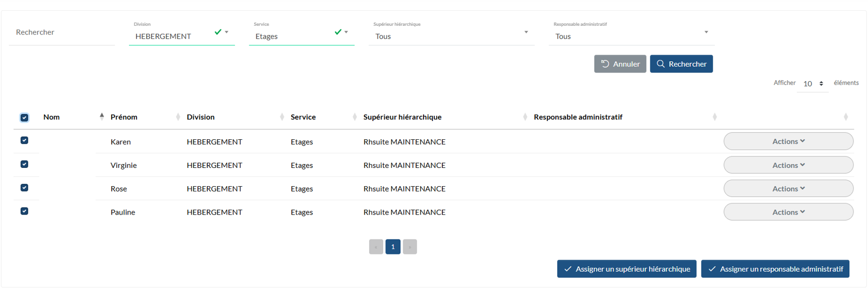
Task: Click Assigner un responsable administratif
Action: (x=776, y=269)
